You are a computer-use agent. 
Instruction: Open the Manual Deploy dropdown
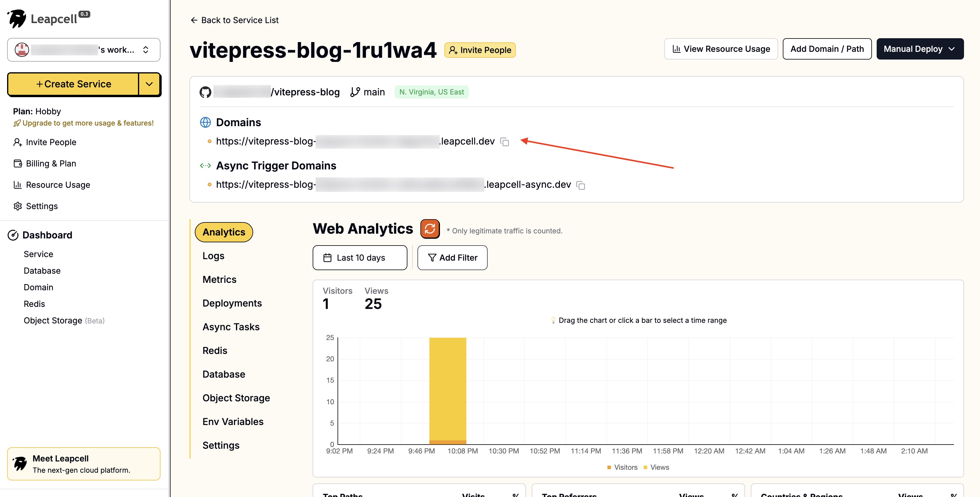coord(920,49)
